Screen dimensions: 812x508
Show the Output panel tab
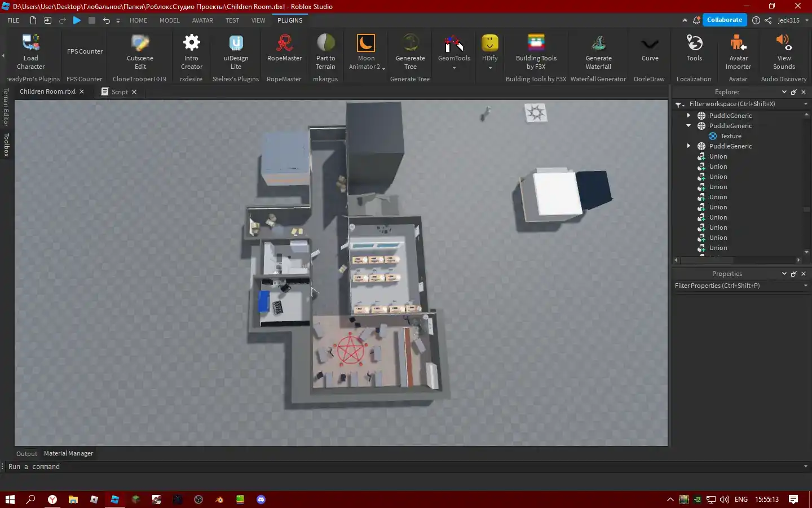[x=27, y=454]
